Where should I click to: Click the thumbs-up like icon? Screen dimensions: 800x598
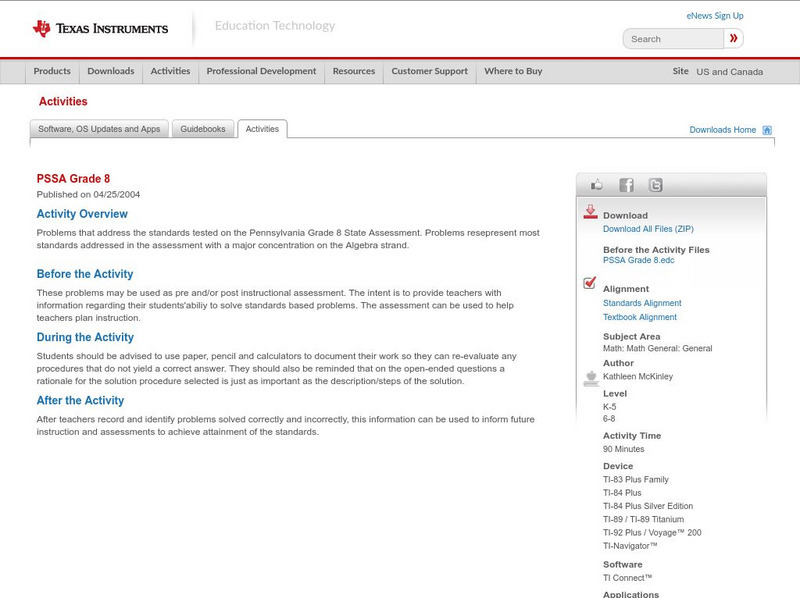pos(596,185)
